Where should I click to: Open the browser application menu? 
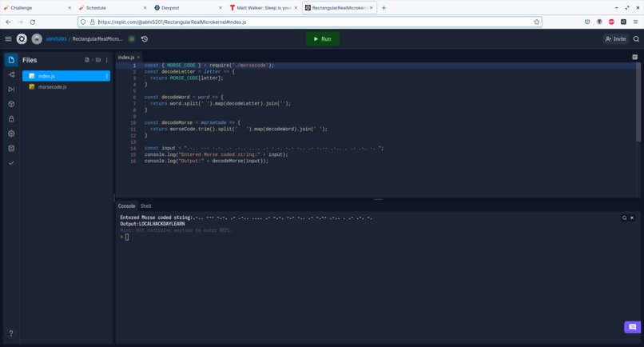point(635,22)
